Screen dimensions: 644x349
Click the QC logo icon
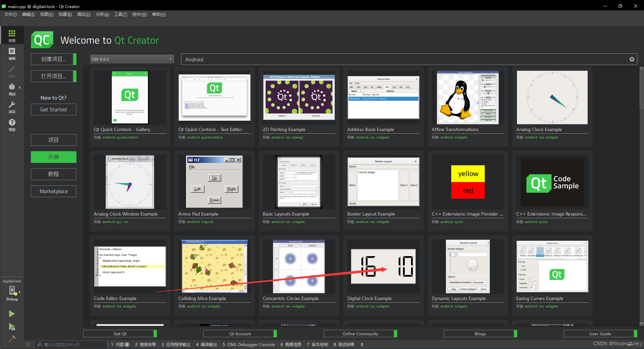42,40
